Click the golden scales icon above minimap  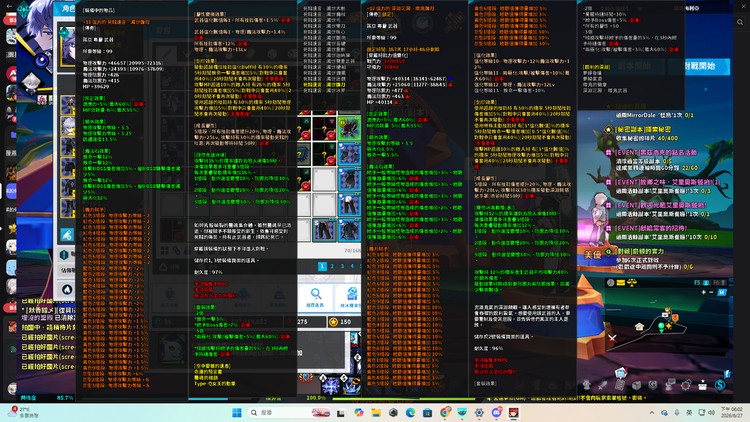point(632,283)
